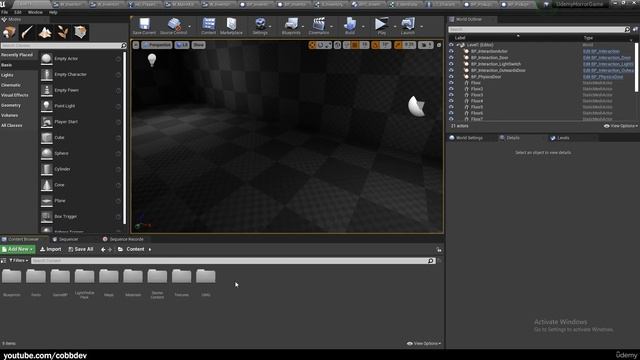640x360 pixels.
Task: Select the Lights category in Modes panel
Action: pyautogui.click(x=7, y=75)
